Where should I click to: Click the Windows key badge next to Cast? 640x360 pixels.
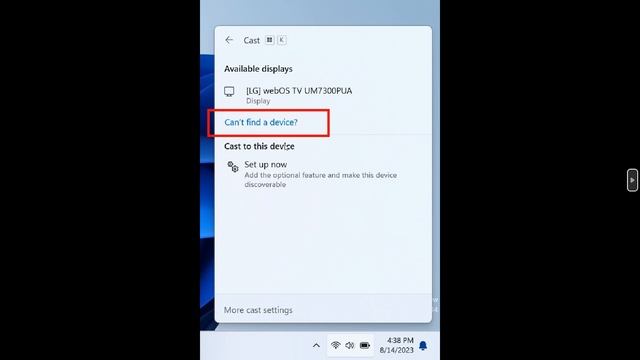point(269,40)
